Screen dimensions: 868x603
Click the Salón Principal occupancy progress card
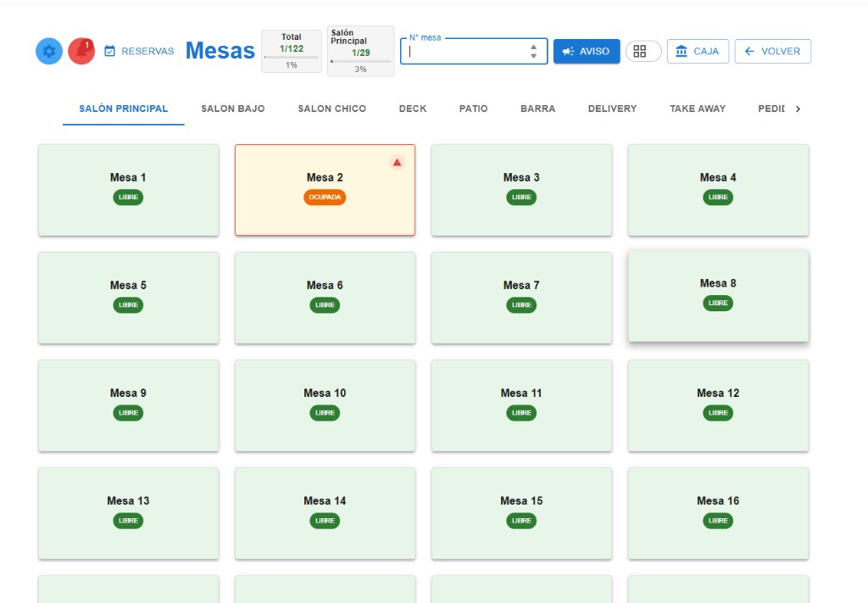point(361,51)
